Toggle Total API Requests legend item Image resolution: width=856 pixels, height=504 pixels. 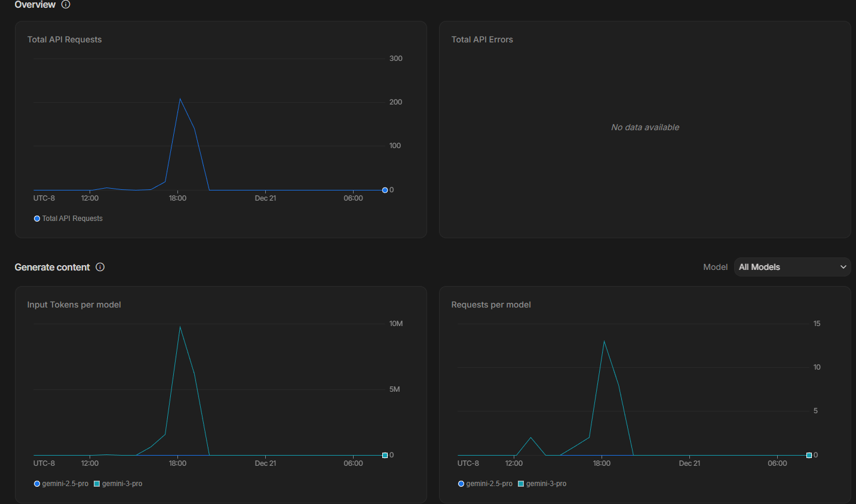tap(68, 219)
